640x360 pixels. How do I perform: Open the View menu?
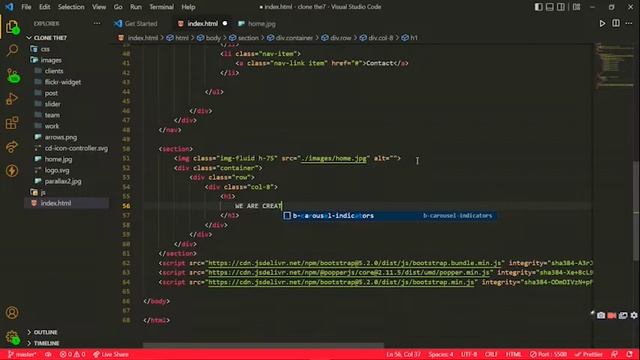(x=99, y=7)
